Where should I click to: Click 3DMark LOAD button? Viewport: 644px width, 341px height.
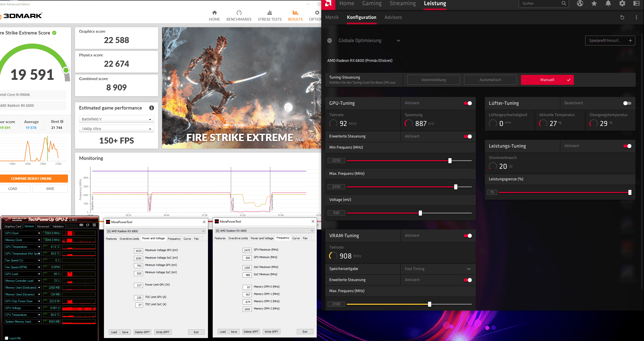tap(13, 189)
